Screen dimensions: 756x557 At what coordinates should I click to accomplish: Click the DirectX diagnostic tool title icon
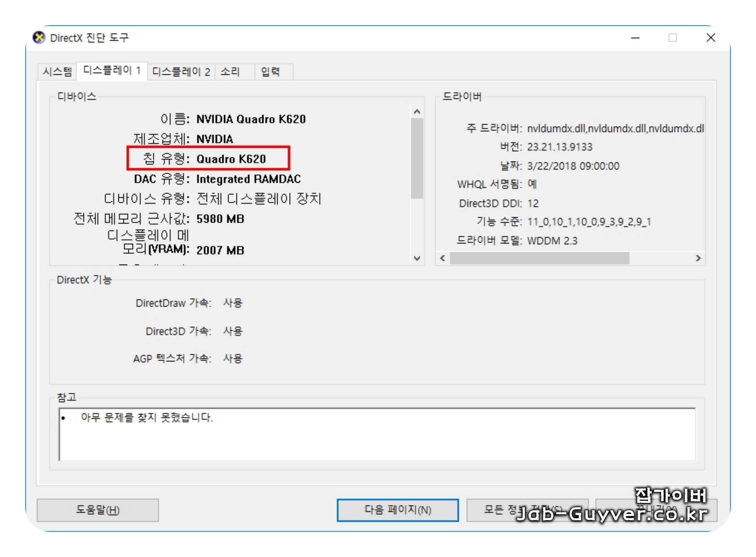pos(38,38)
